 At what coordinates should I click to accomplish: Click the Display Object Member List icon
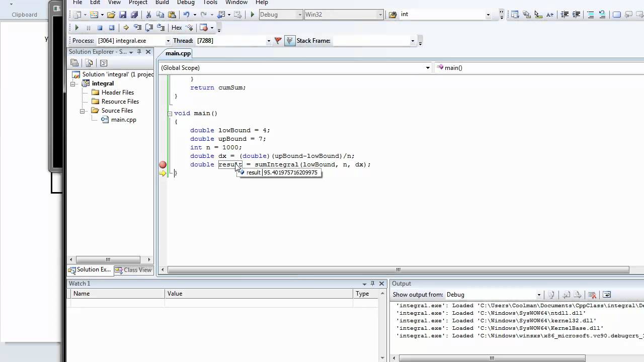pos(515,15)
